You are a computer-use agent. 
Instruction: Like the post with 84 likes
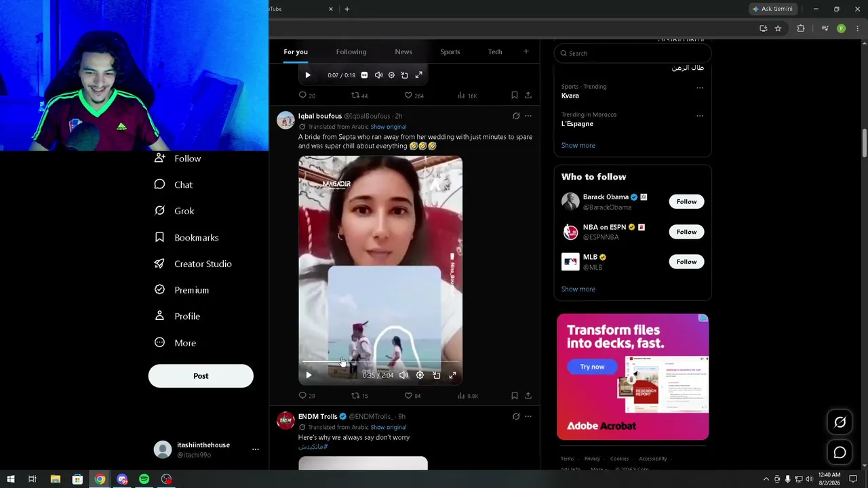(412, 396)
